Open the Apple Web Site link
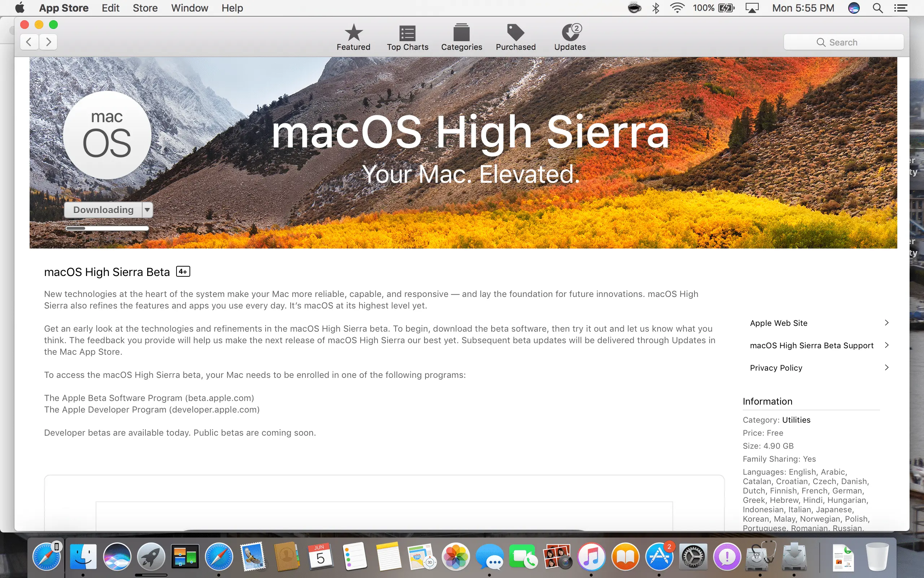 pos(779,323)
